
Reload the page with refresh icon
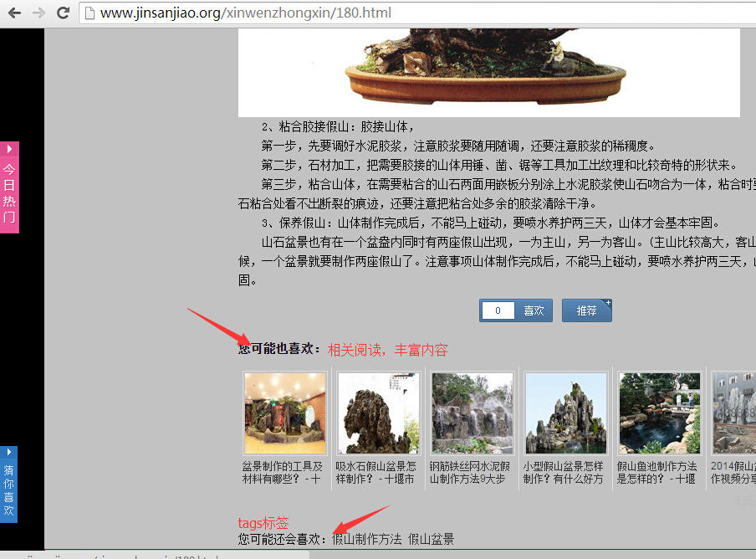coord(63,13)
